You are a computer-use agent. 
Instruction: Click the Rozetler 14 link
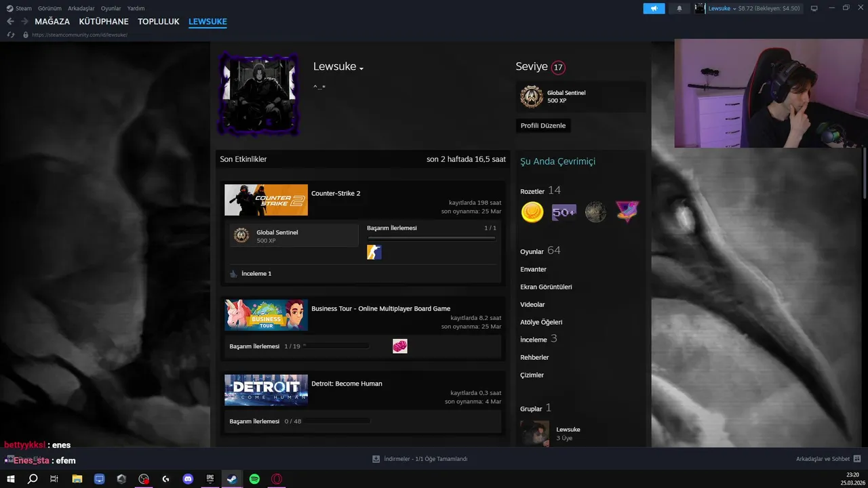tap(540, 190)
